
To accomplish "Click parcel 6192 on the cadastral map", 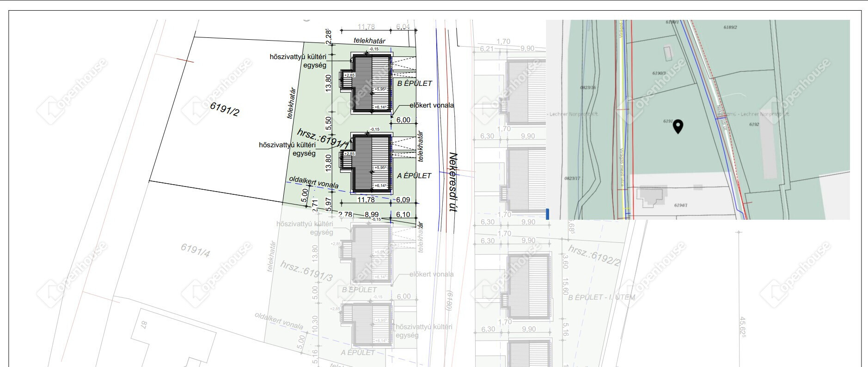I will 754,124.
